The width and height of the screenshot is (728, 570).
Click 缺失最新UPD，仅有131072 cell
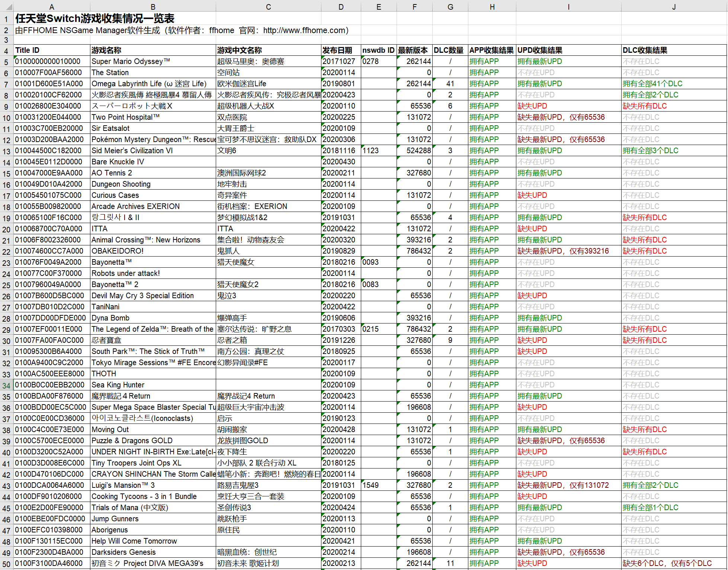click(x=569, y=485)
